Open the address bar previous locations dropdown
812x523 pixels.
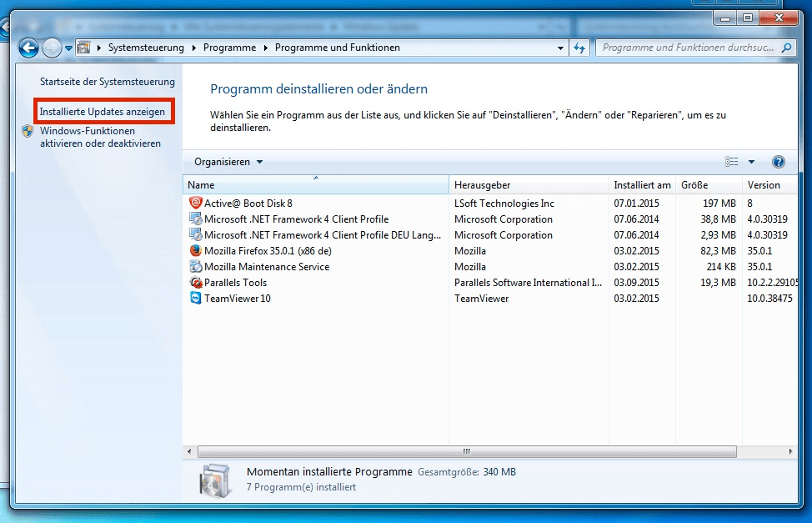point(560,48)
